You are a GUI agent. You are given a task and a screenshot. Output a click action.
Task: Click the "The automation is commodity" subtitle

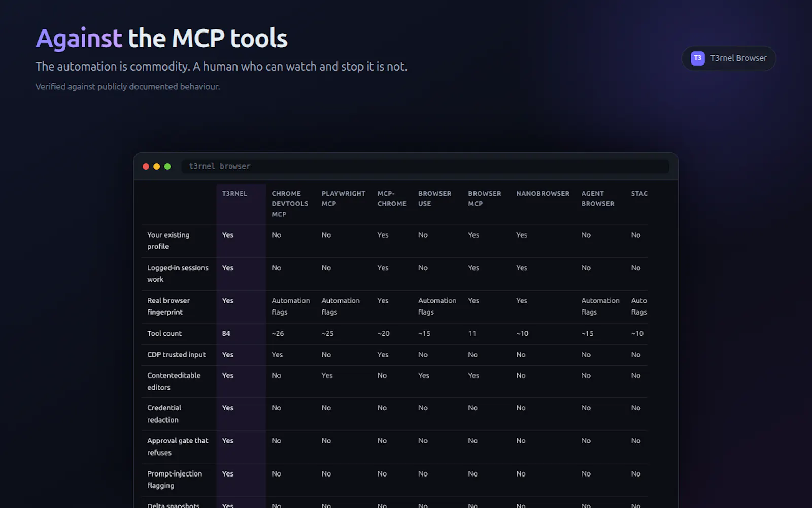click(221, 67)
